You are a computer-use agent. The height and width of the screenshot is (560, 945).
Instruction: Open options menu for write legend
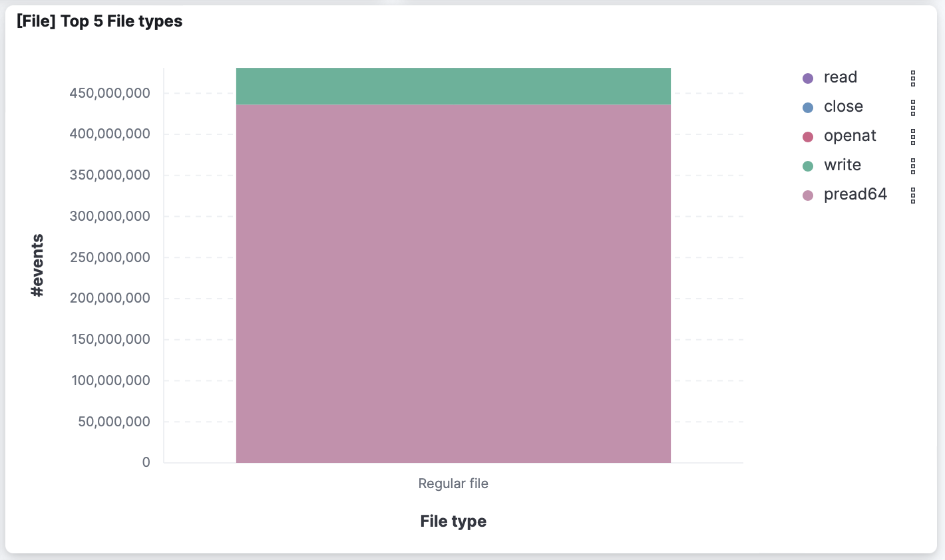coord(913,166)
